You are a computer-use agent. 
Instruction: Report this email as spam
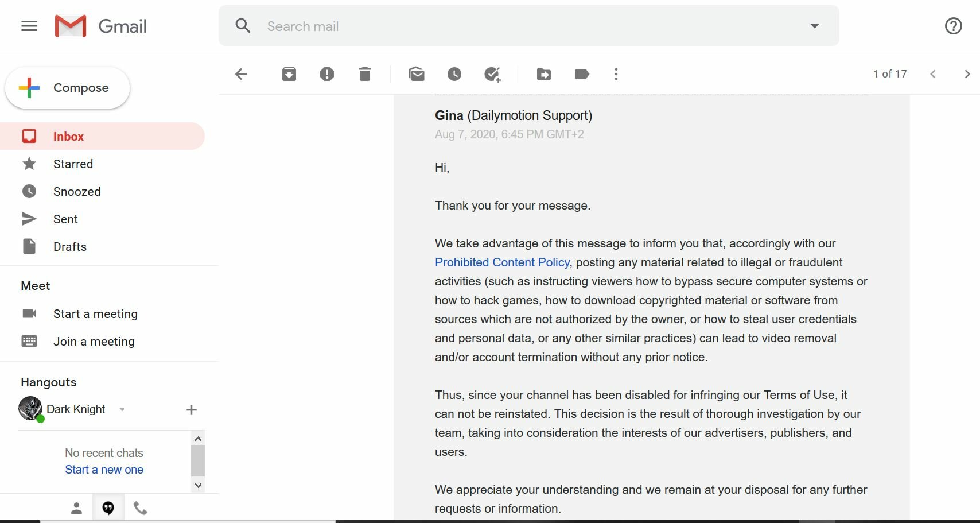pyautogui.click(x=327, y=74)
